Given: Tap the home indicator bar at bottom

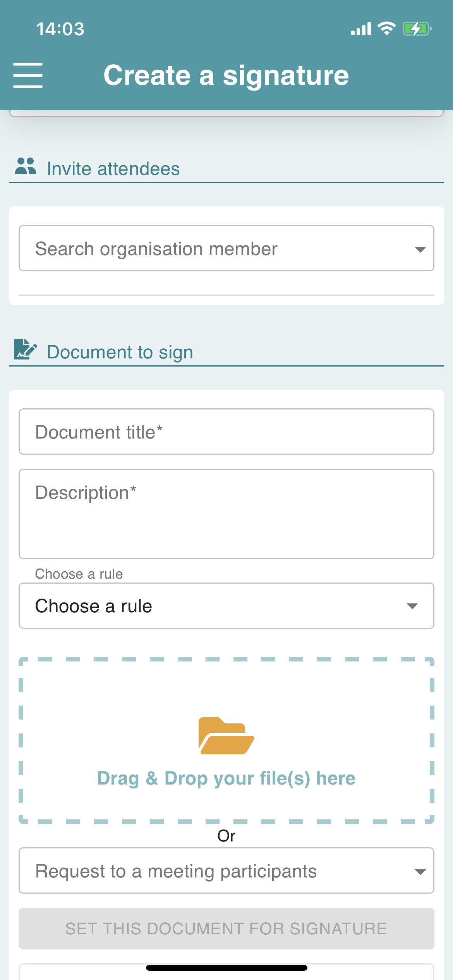Looking at the screenshot, I should coord(226,968).
